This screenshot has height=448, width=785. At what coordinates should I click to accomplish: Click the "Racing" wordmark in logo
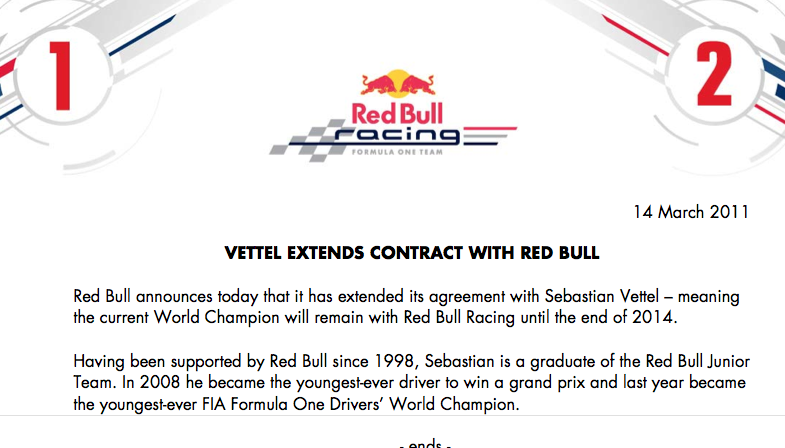pyautogui.click(x=400, y=135)
